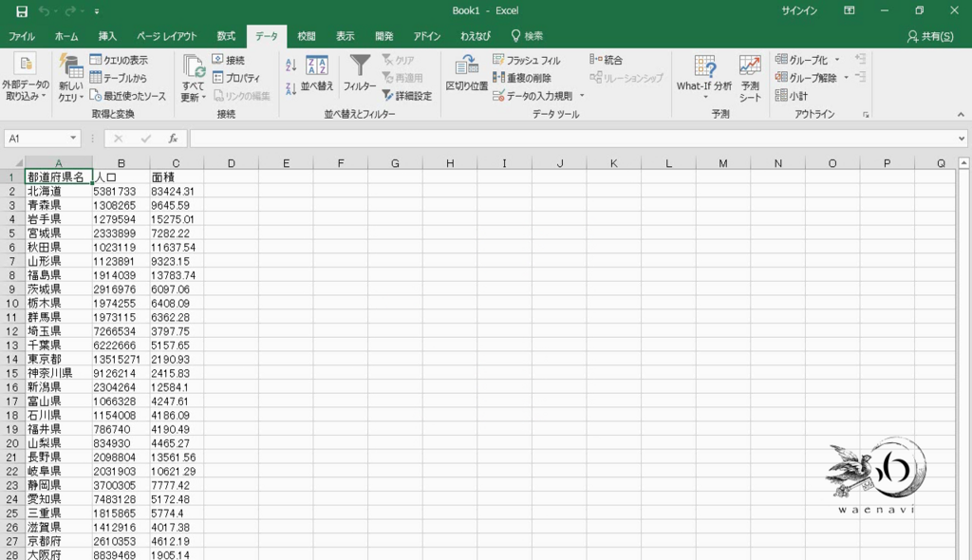Click 小計 subtotal
This screenshot has height=560, width=972.
tap(791, 96)
